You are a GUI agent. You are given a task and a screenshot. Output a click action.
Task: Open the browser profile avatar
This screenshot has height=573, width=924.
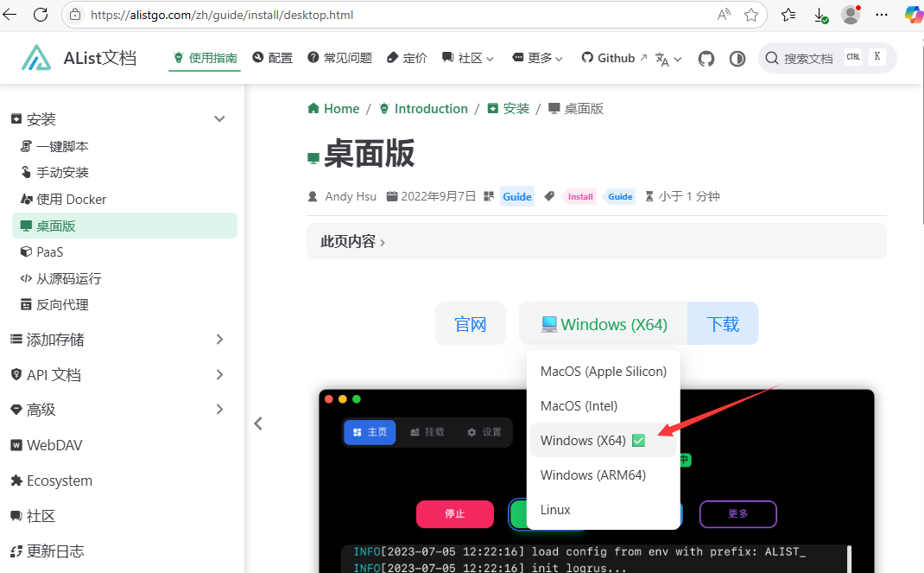pos(851,15)
